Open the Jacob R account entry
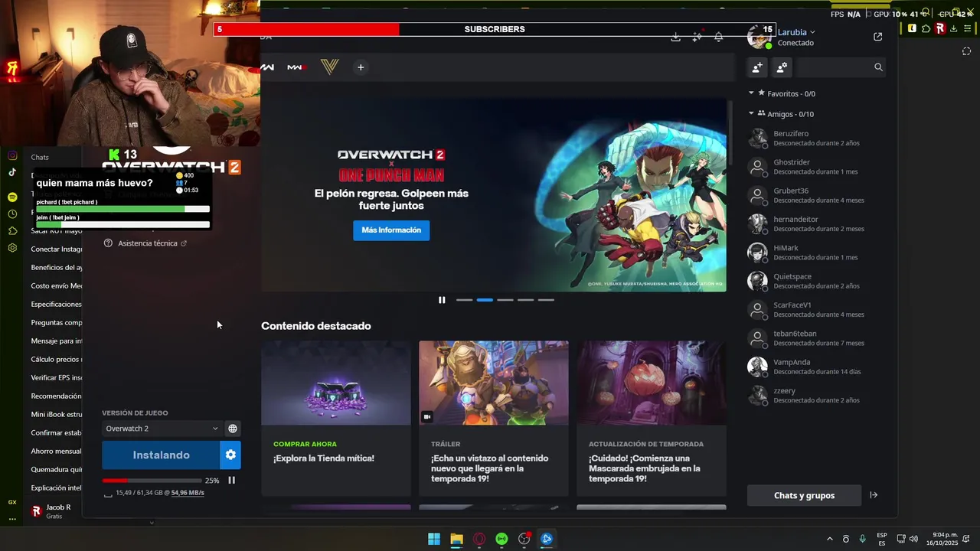Screen dimensions: 980x551 (x=52, y=511)
